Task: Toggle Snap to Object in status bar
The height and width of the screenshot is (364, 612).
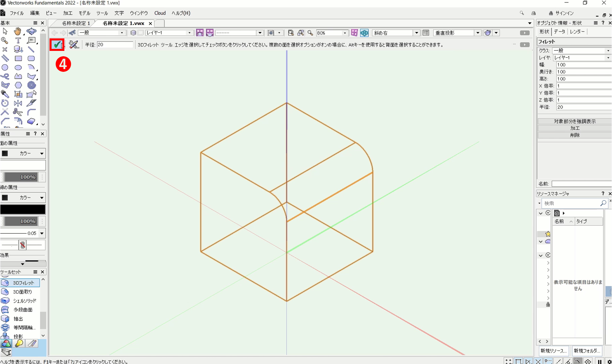Action: tap(518, 361)
